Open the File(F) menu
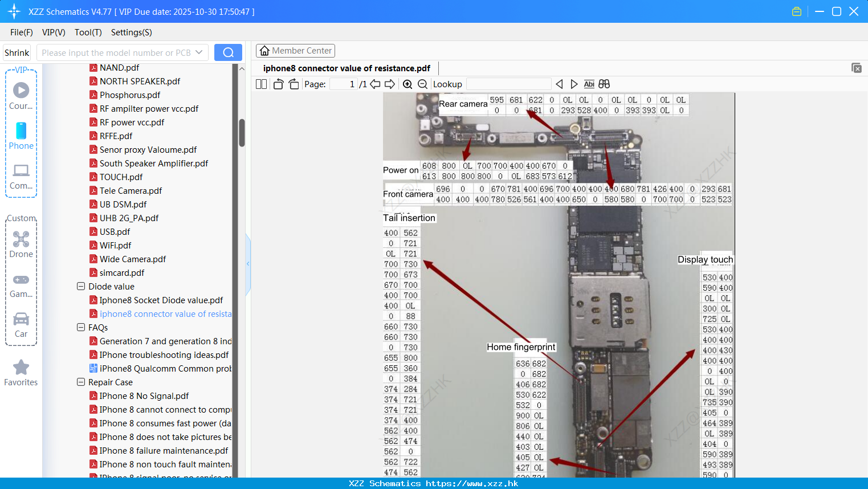This screenshot has height=489, width=868. [22, 32]
